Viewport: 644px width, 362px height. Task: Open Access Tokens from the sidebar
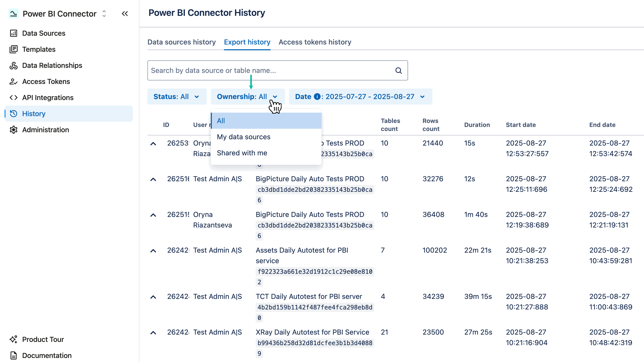point(46,81)
